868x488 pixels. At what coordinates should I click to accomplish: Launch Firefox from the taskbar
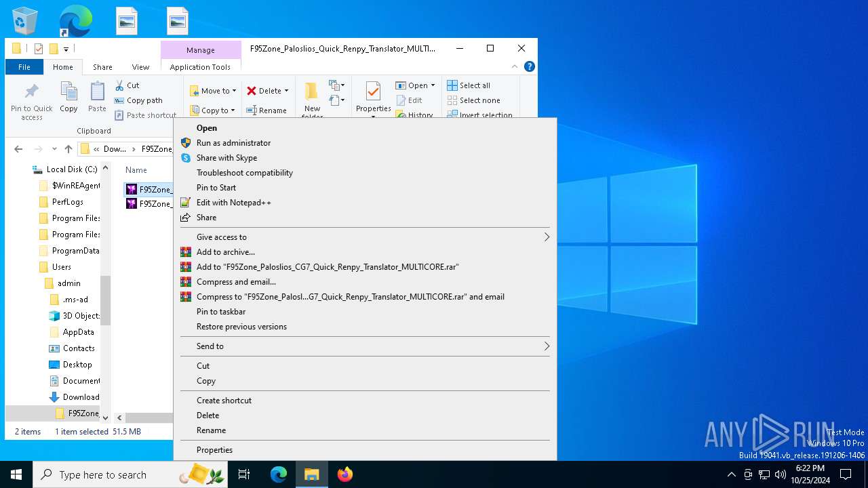coord(345,474)
